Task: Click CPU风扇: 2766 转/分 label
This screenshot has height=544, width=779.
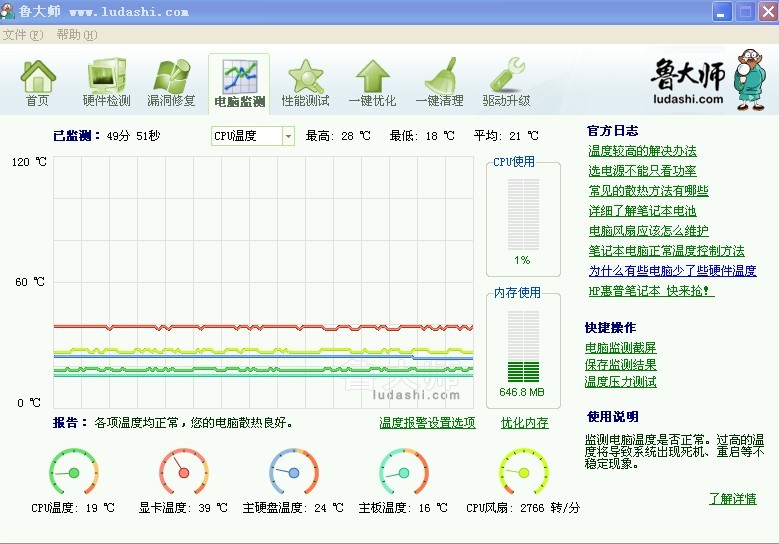Action: tap(523, 508)
